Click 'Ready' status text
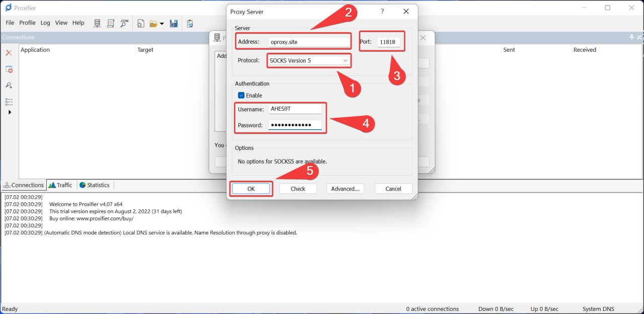This screenshot has height=314, width=644. [10, 309]
